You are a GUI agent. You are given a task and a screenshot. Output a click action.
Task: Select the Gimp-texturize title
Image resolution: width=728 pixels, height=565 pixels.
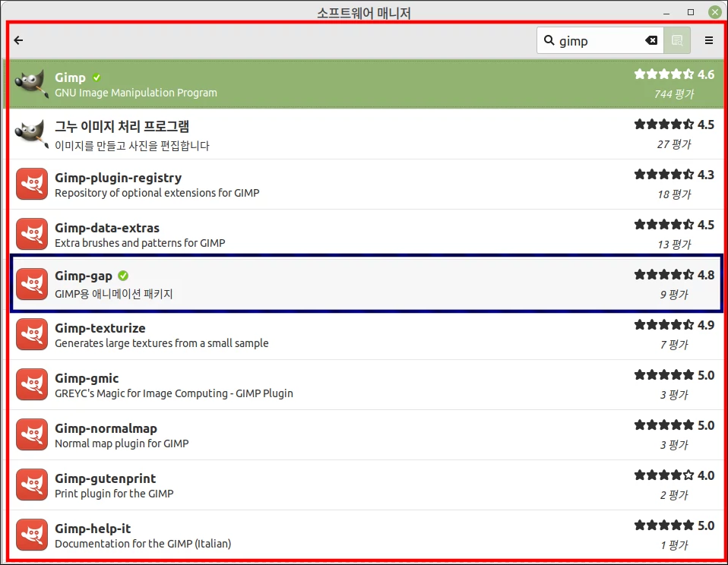point(100,328)
